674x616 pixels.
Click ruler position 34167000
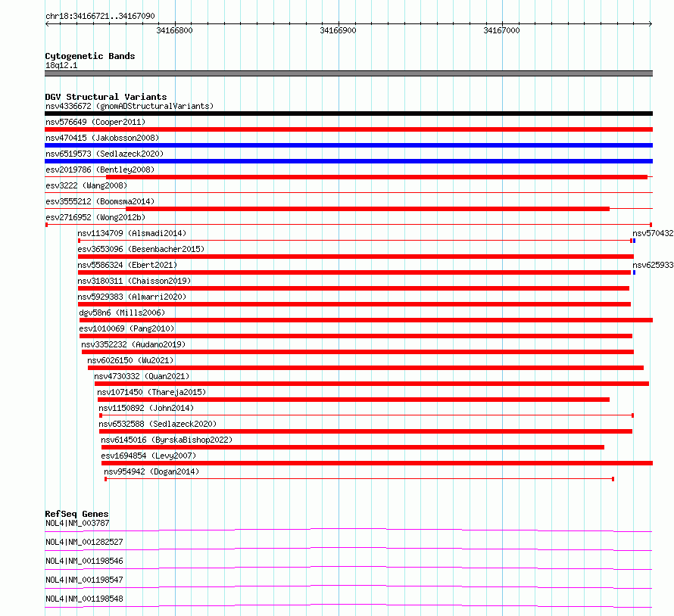pyautogui.click(x=501, y=30)
